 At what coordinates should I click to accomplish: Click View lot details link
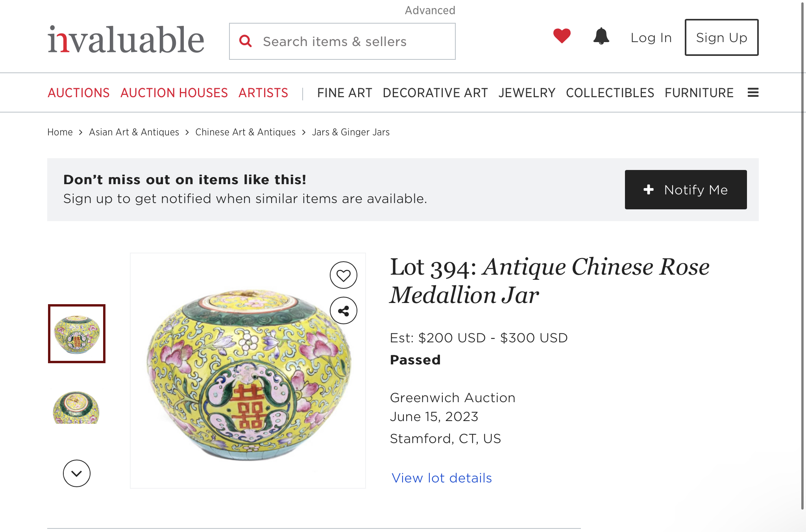[x=442, y=478]
